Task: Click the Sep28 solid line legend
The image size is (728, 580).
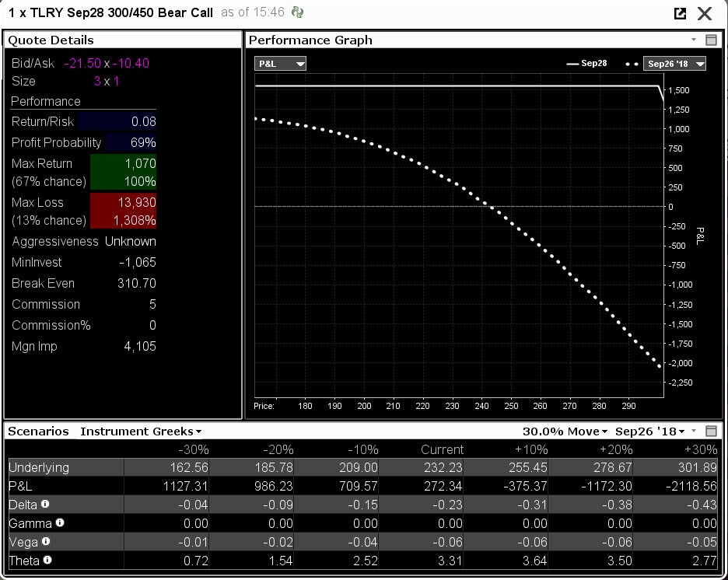Action: [x=586, y=63]
